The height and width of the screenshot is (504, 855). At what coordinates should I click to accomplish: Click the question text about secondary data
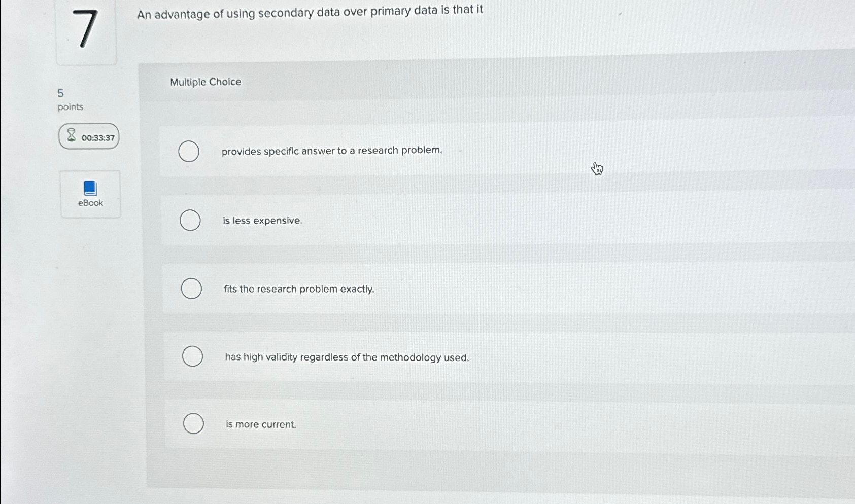pyautogui.click(x=309, y=12)
